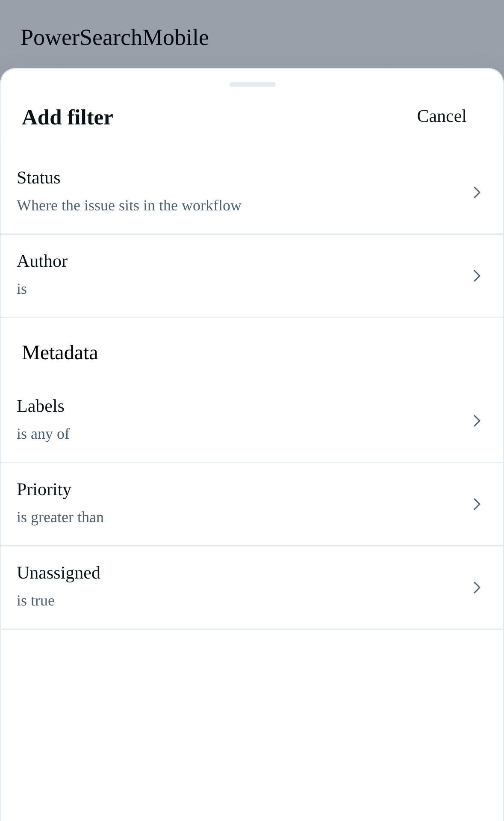The image size is (504, 821).
Task: Tap the chevron arrow on Unassigned row
Action: click(x=477, y=588)
